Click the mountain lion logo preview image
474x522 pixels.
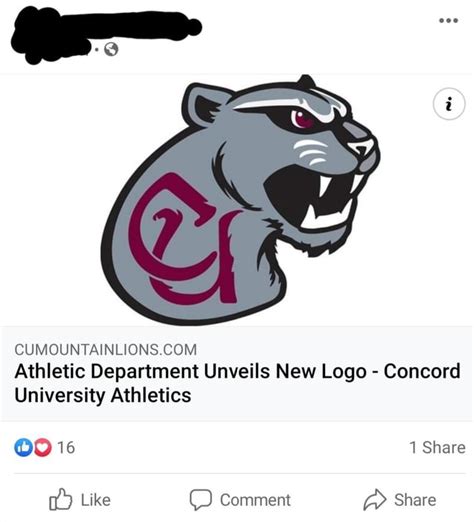click(x=240, y=199)
